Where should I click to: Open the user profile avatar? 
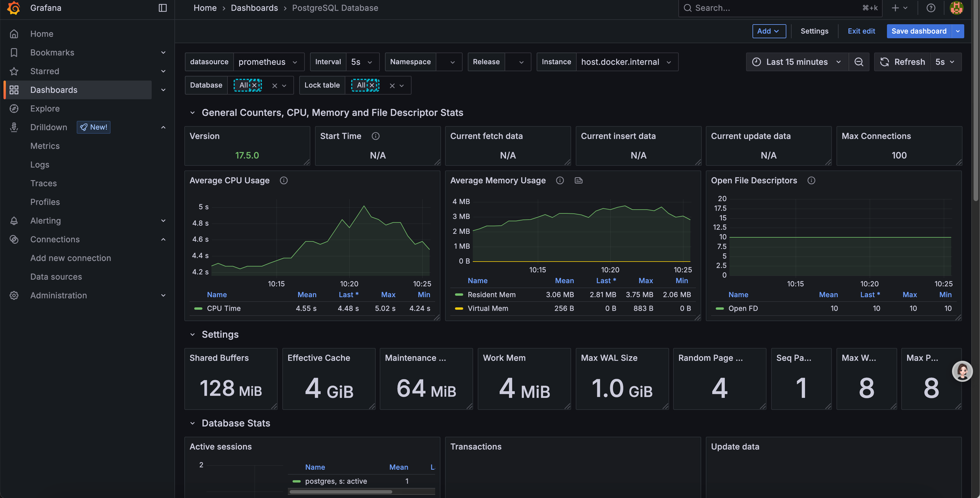point(956,8)
